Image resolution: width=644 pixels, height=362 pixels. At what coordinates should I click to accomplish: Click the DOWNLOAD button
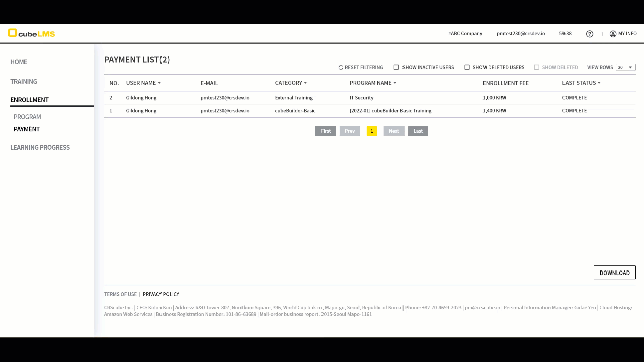coord(614,273)
